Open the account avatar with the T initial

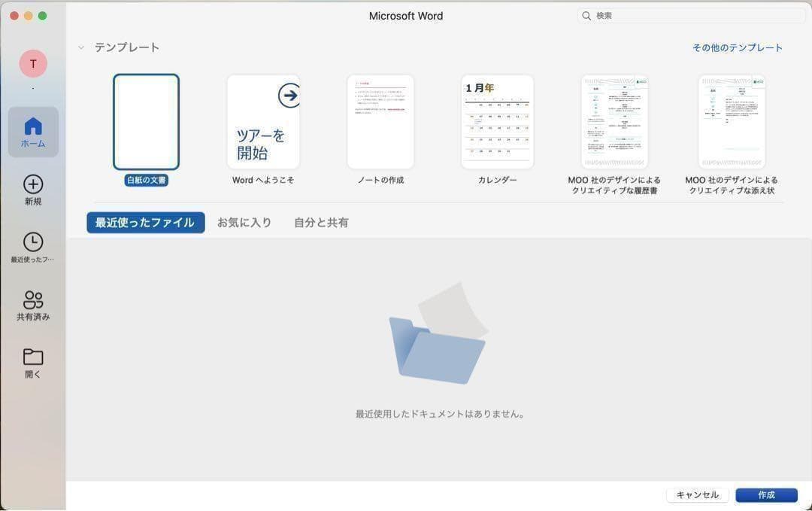click(x=33, y=64)
